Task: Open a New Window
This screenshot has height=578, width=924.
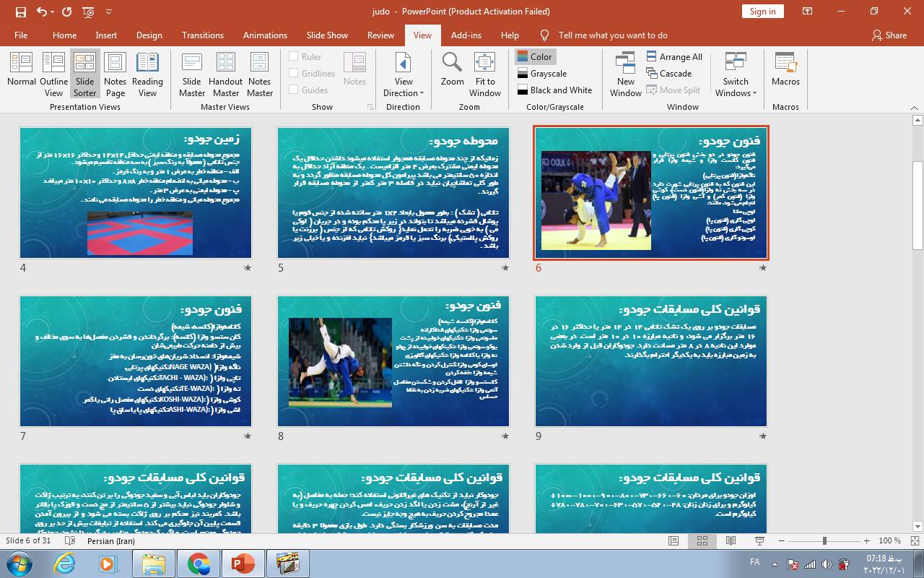Action: click(x=625, y=72)
